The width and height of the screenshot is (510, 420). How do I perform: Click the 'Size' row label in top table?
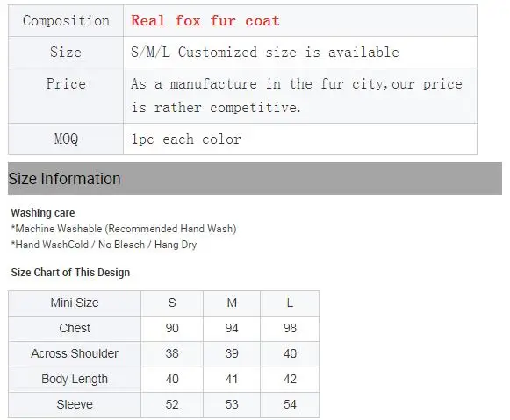pyautogui.click(x=66, y=53)
